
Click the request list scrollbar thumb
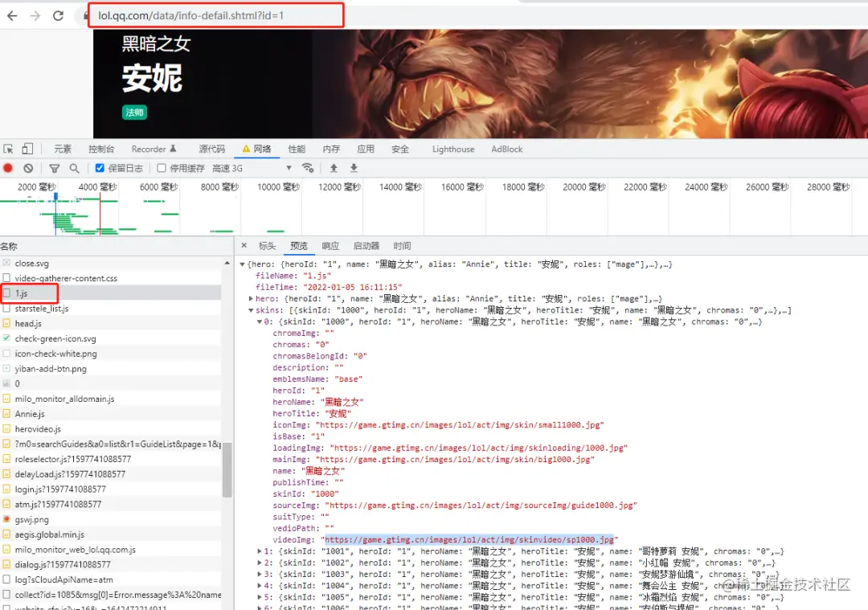[227, 469]
